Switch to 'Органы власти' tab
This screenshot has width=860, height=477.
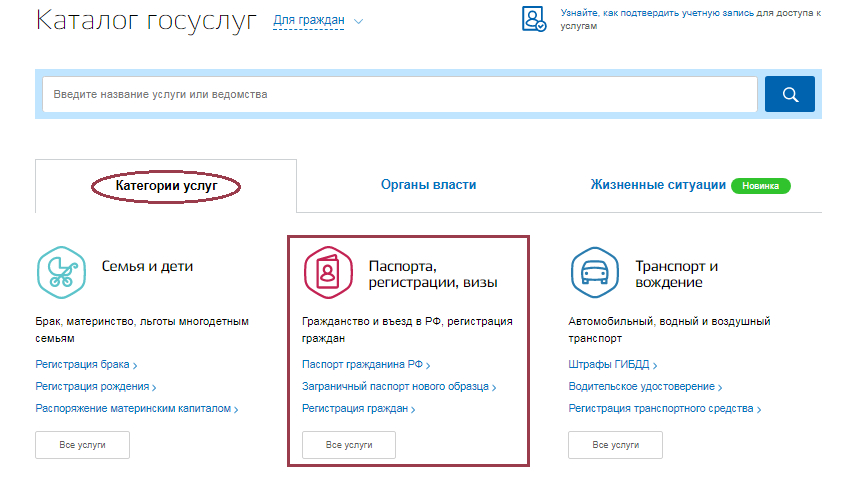[x=428, y=185]
